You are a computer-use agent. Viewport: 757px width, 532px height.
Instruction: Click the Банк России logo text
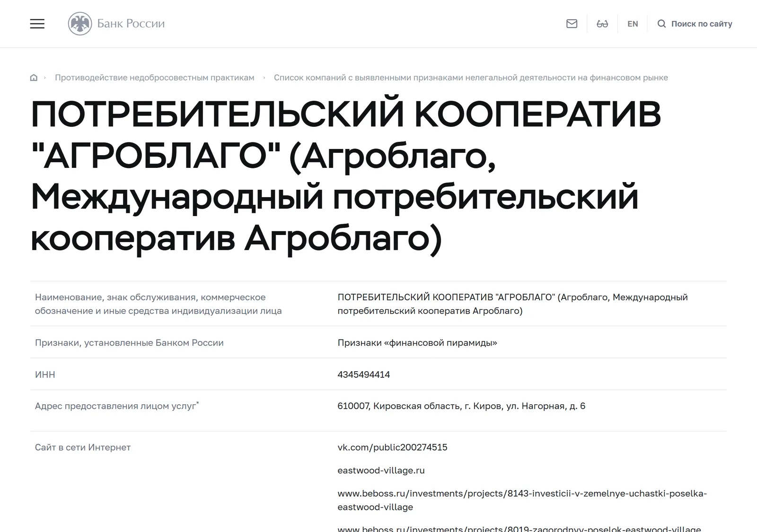pyautogui.click(x=131, y=24)
